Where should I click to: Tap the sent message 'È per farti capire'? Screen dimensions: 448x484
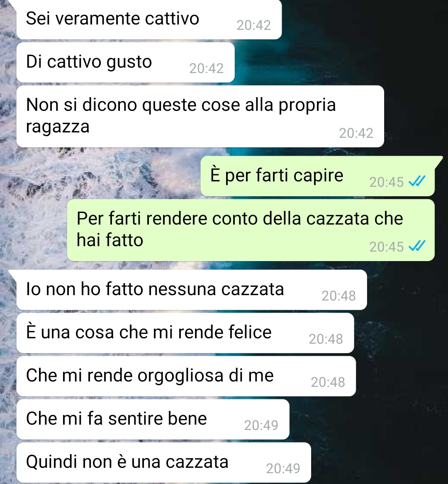317,176
